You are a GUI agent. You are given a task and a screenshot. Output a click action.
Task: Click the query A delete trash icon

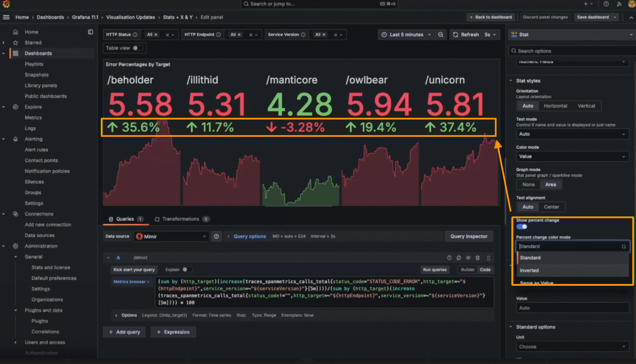[478, 258]
